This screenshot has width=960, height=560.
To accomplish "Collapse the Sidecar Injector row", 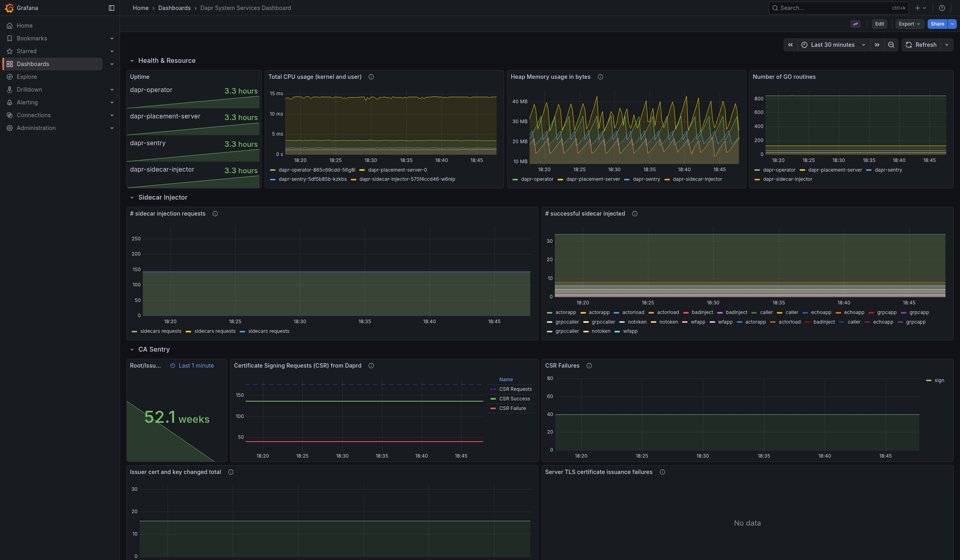I will tap(132, 198).
